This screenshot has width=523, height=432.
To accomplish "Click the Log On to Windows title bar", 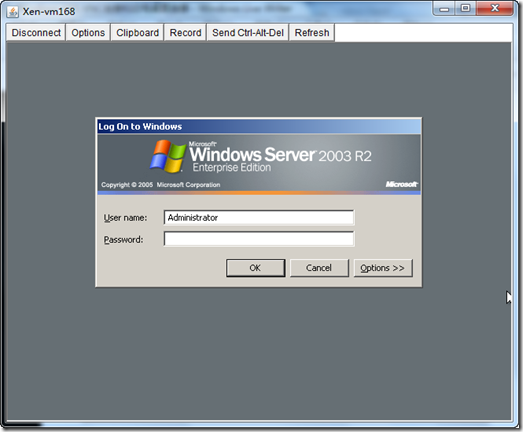I will [x=259, y=127].
